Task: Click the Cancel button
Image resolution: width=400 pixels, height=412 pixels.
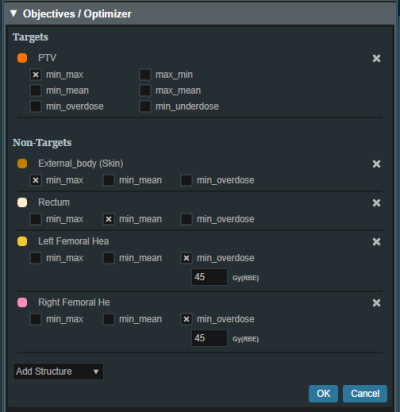Action: tap(365, 394)
